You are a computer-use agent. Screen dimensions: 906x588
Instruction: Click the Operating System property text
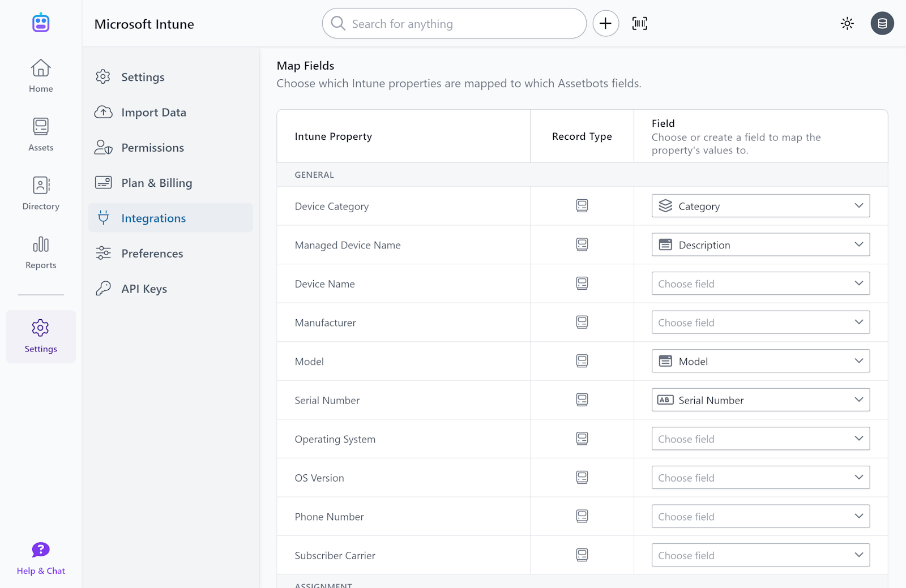coord(335,439)
